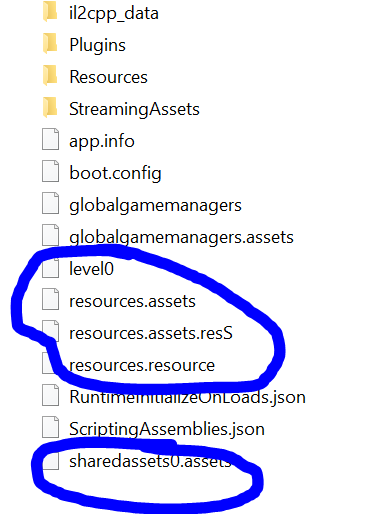Screen dimensions: 392x514
Task: Select the globalgamemanagers file icon
Action: coord(50,204)
